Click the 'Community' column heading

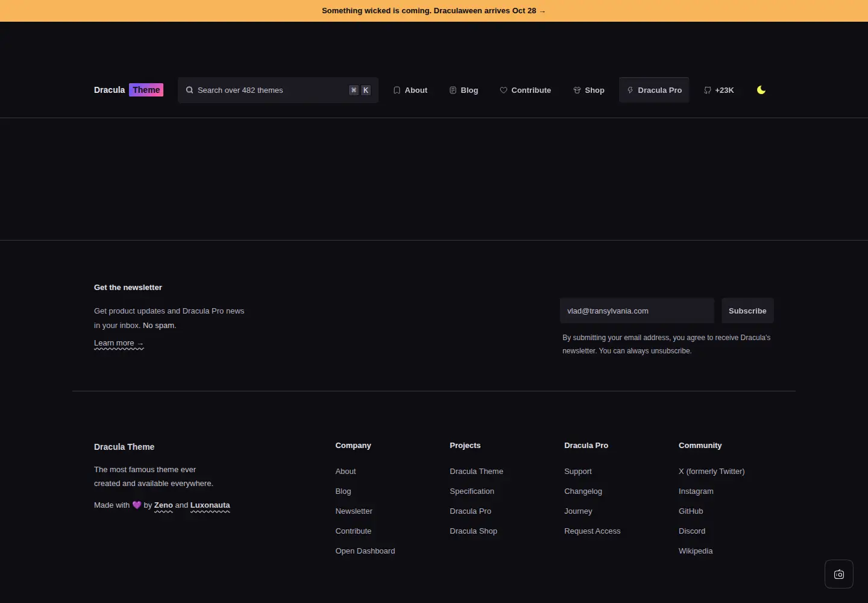click(x=700, y=446)
